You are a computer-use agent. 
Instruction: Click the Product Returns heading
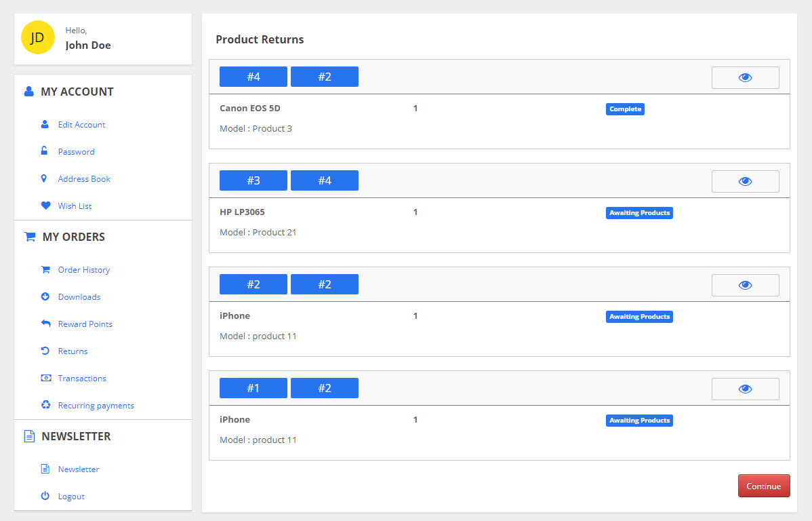pos(260,39)
